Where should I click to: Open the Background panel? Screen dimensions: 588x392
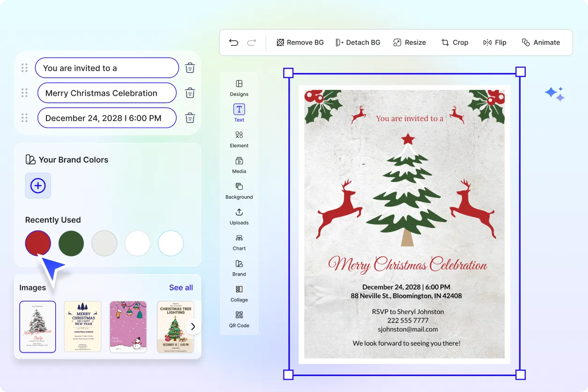pos(239,191)
